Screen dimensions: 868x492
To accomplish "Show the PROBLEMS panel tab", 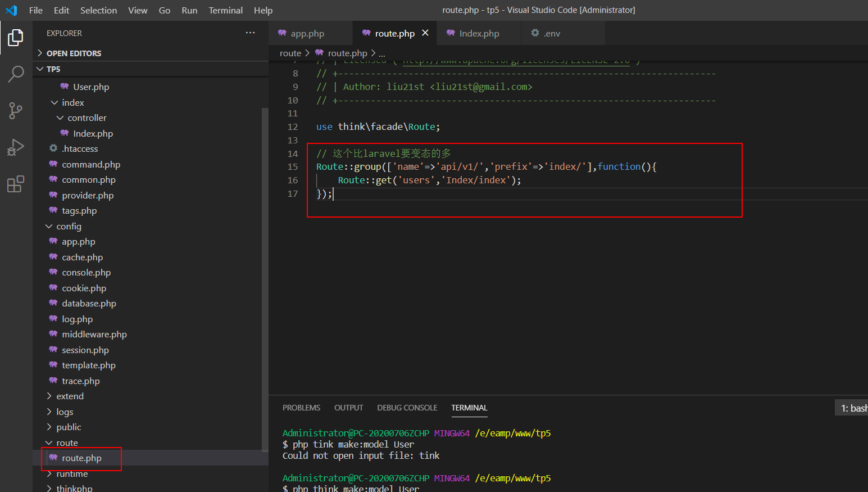I will [x=301, y=408].
